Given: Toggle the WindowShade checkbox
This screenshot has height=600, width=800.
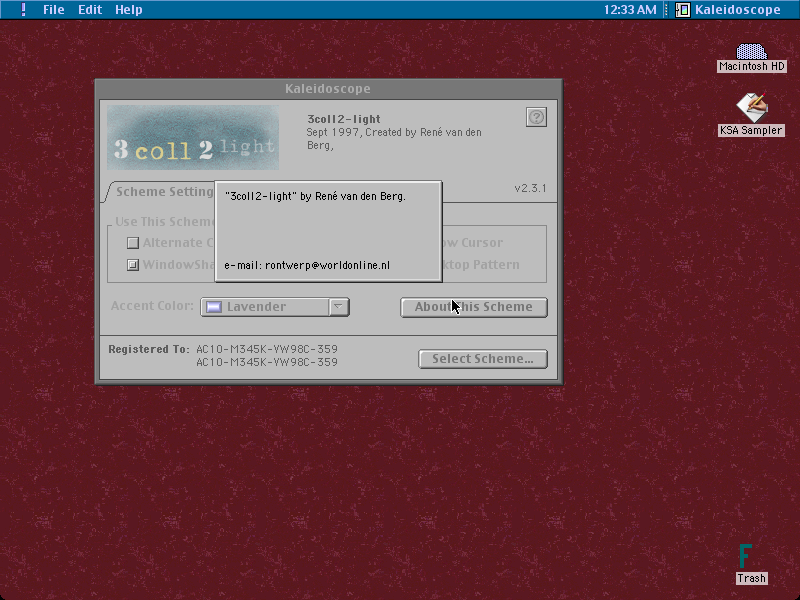Looking at the screenshot, I should (x=133, y=265).
